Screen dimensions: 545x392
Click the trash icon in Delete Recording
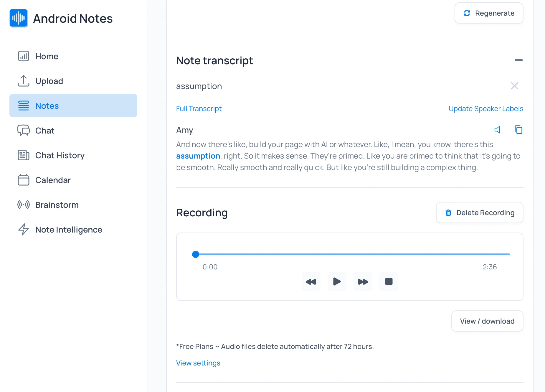tap(448, 213)
